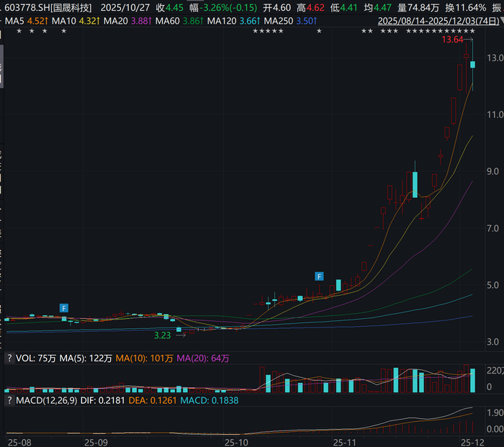Click the F flag marker in September
The height and width of the screenshot is (447, 504).
pos(64,308)
